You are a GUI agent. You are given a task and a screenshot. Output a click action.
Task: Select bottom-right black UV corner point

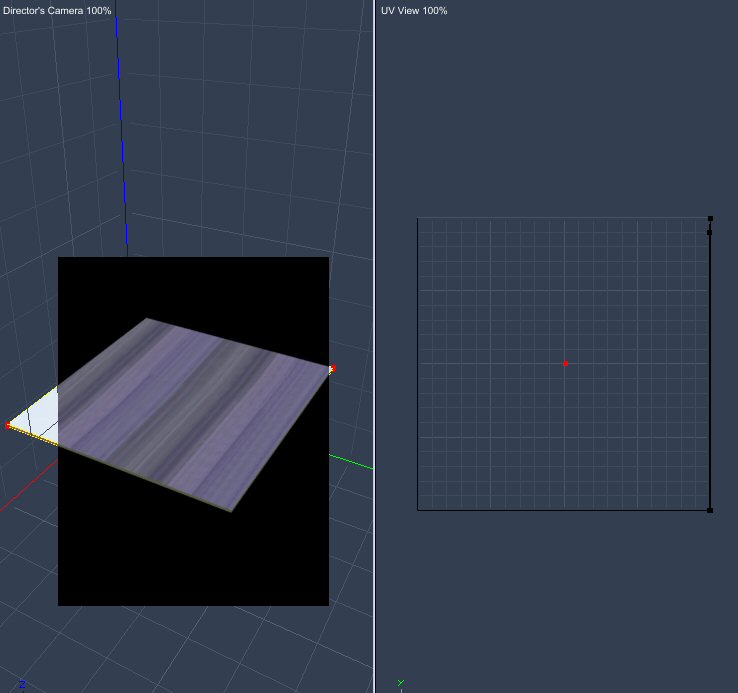(x=710, y=510)
